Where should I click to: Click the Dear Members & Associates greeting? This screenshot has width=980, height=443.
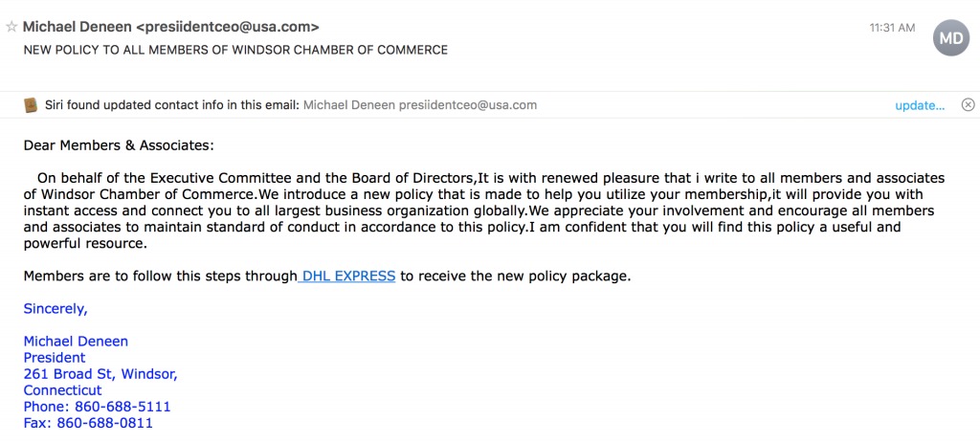pyautogui.click(x=119, y=145)
